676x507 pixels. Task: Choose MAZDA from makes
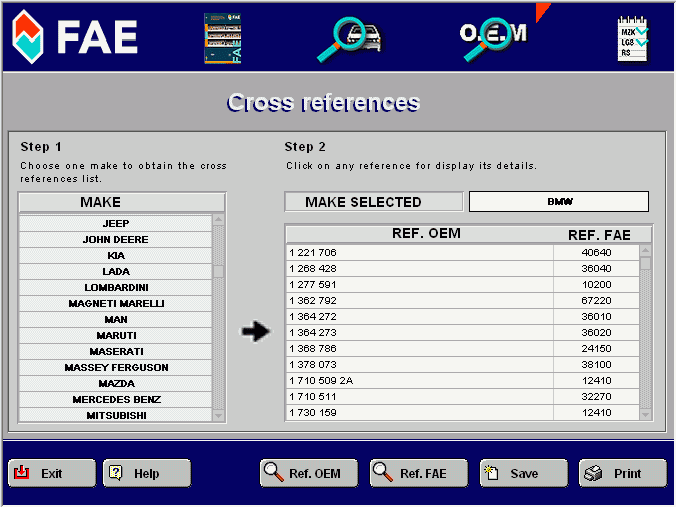[x=116, y=383]
